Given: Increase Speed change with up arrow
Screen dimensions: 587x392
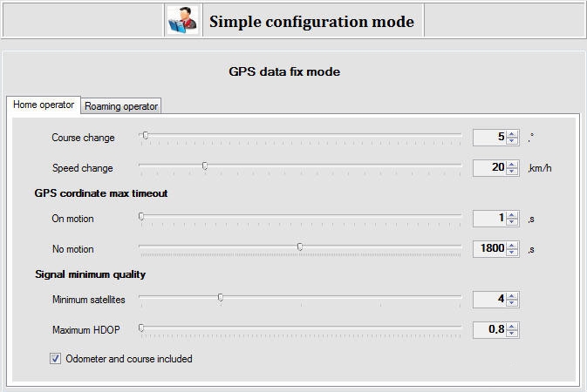Looking at the screenshot, I should pyautogui.click(x=512, y=164).
